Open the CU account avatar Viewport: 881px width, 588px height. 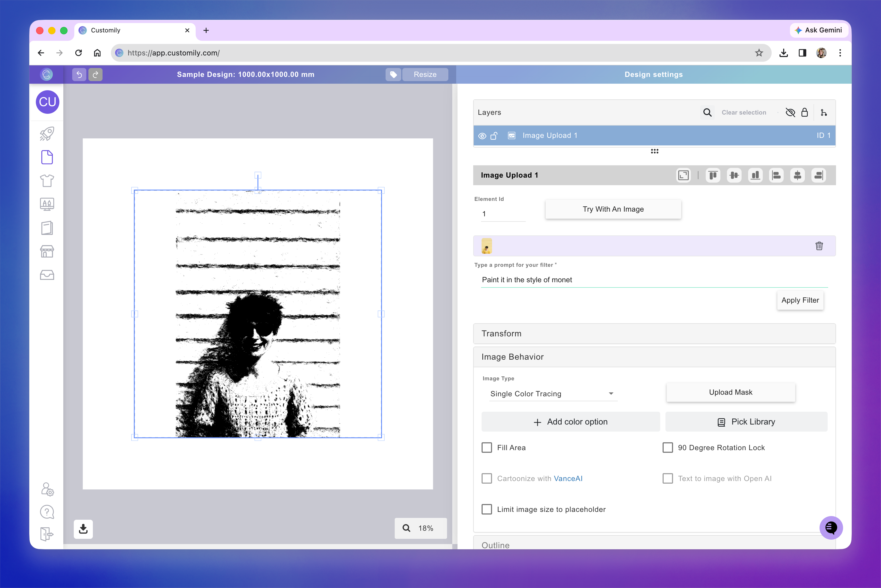[47, 102]
